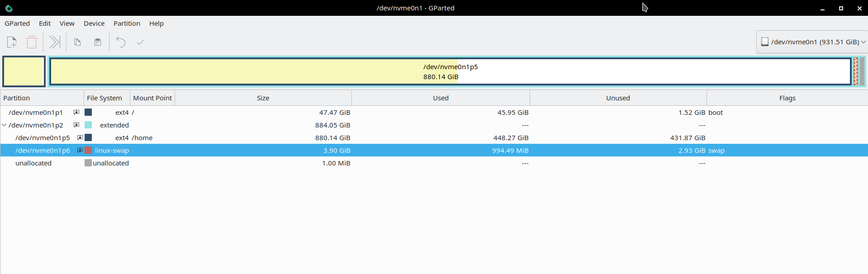Open the Edit menu
868x274 pixels.
45,24
